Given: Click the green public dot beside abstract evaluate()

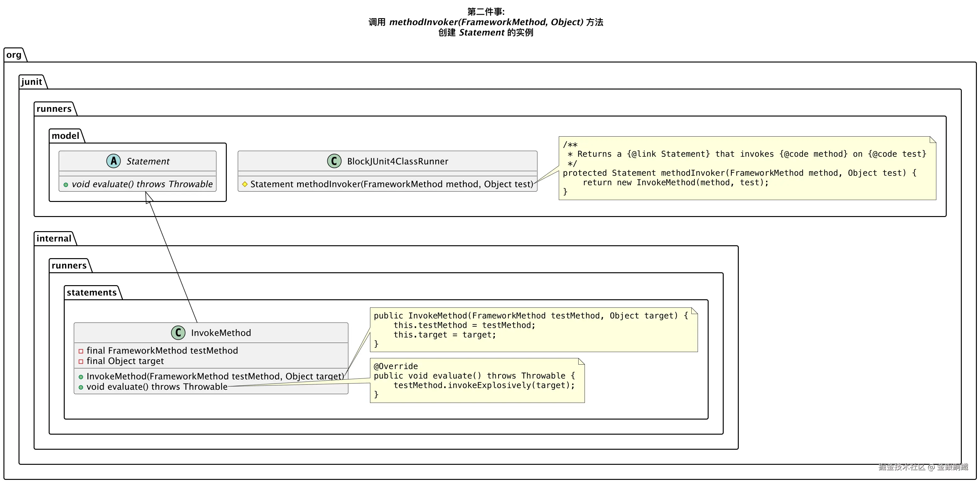Looking at the screenshot, I should [x=66, y=184].
